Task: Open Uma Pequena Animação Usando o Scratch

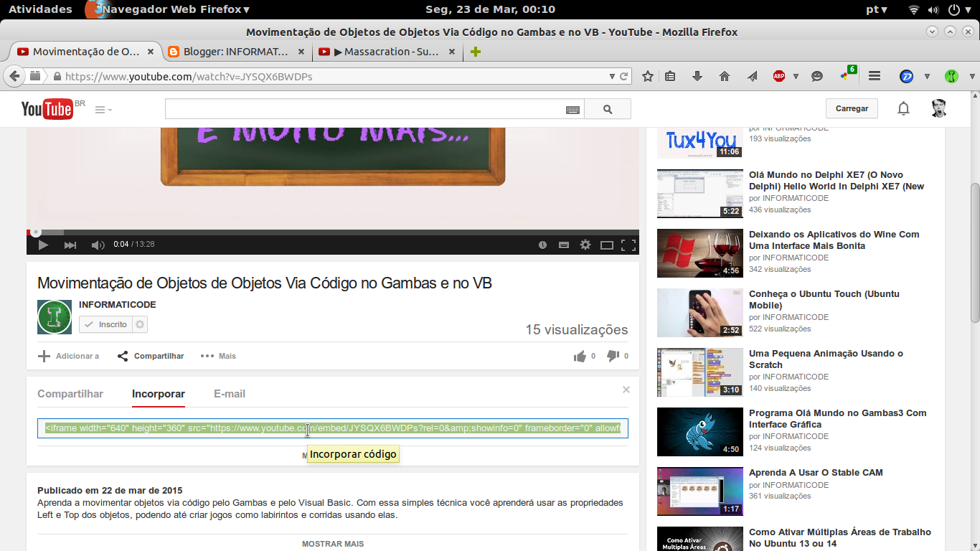Action: 826,359
